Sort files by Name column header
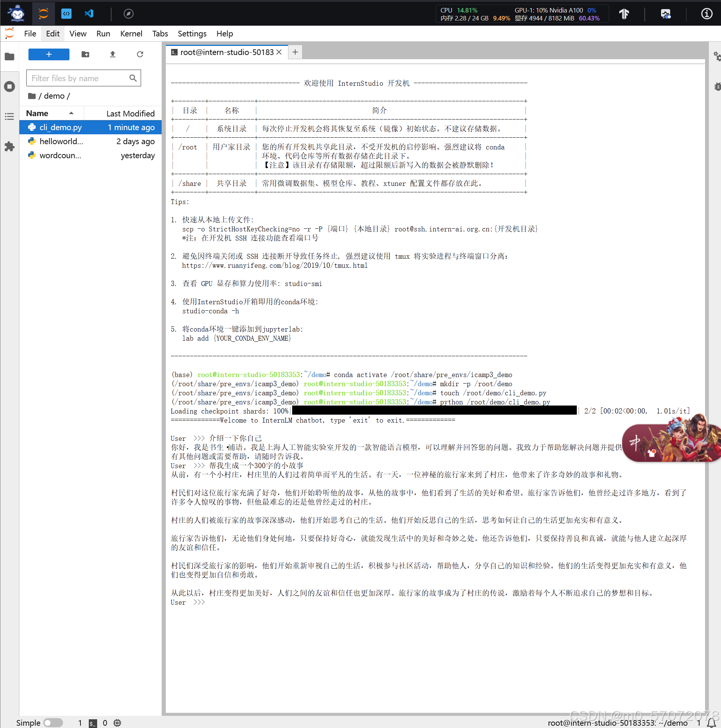The image size is (721, 728). 51,113
